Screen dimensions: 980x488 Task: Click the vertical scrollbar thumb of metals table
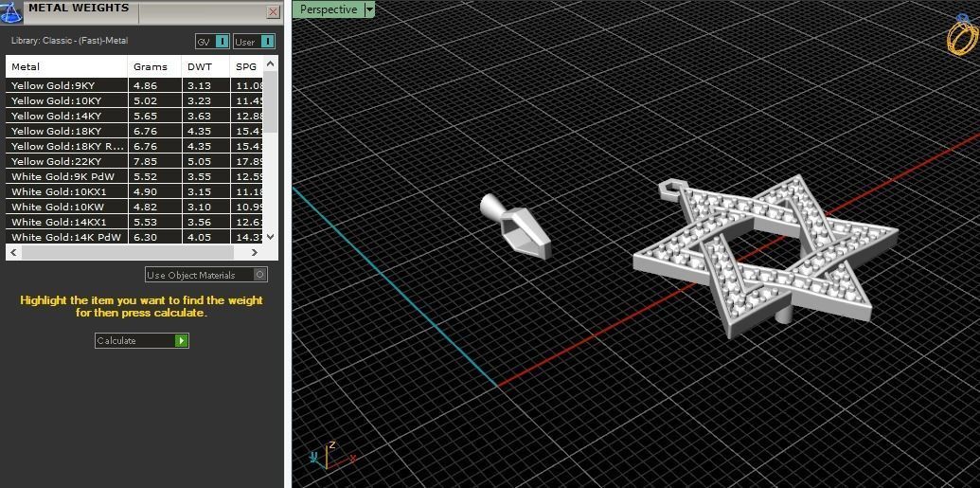(271, 101)
